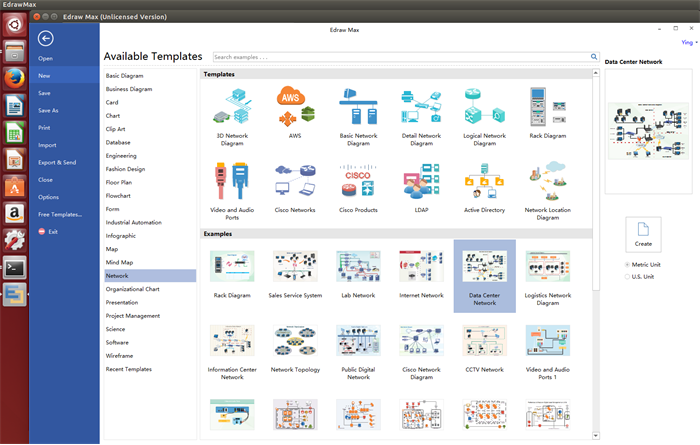Select the U.S. Unit radio button
Image resolution: width=700 pixels, height=445 pixels.
(x=627, y=277)
